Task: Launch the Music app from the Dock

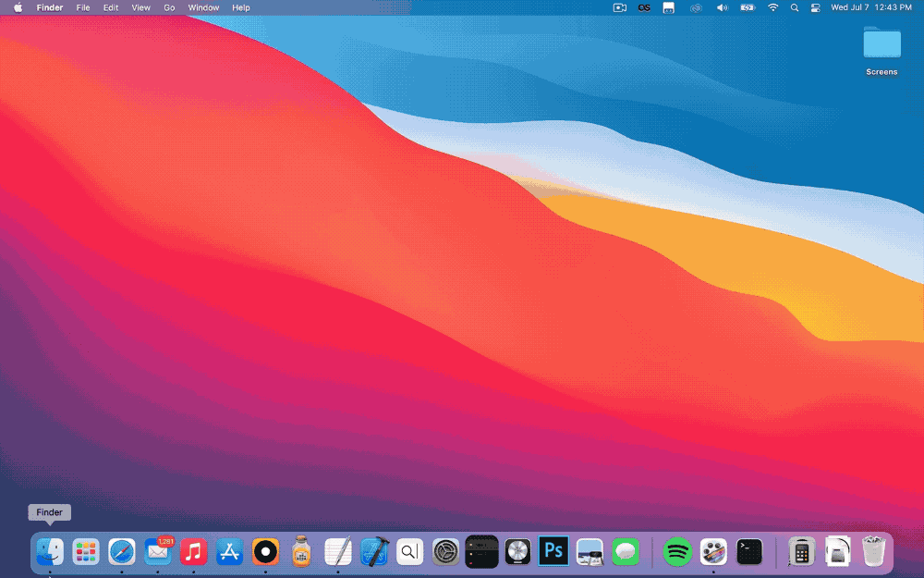Action: pyautogui.click(x=194, y=552)
